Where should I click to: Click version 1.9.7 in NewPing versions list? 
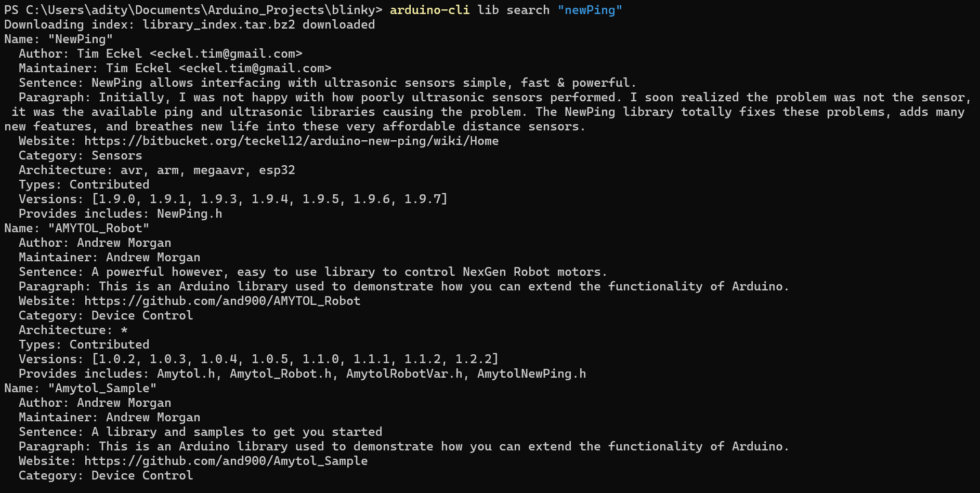pos(423,199)
